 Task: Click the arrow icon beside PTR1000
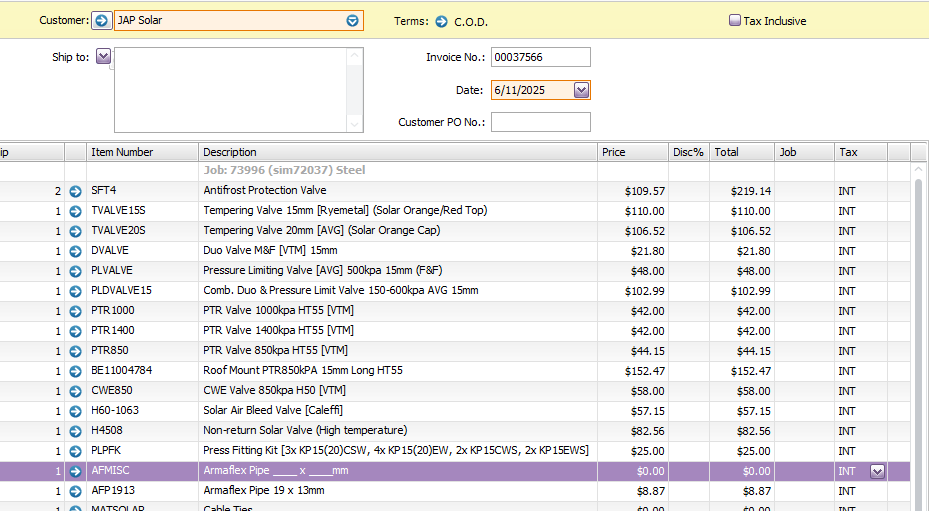click(x=75, y=311)
